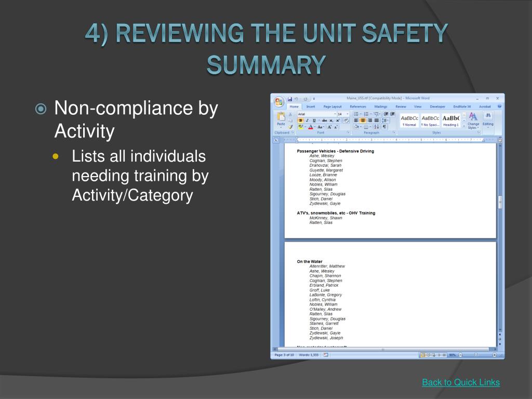
Task: Open the EndNote X4 tab
Action: [462, 107]
